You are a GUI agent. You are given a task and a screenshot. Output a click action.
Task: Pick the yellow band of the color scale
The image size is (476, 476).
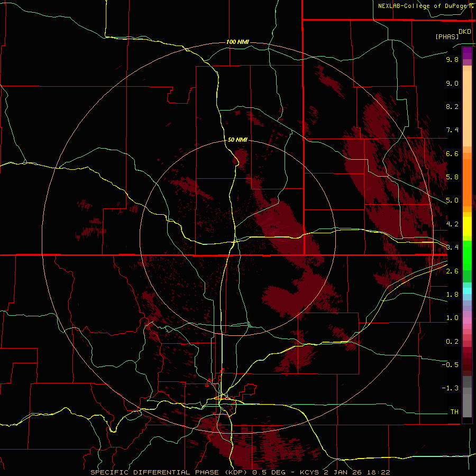467,226
